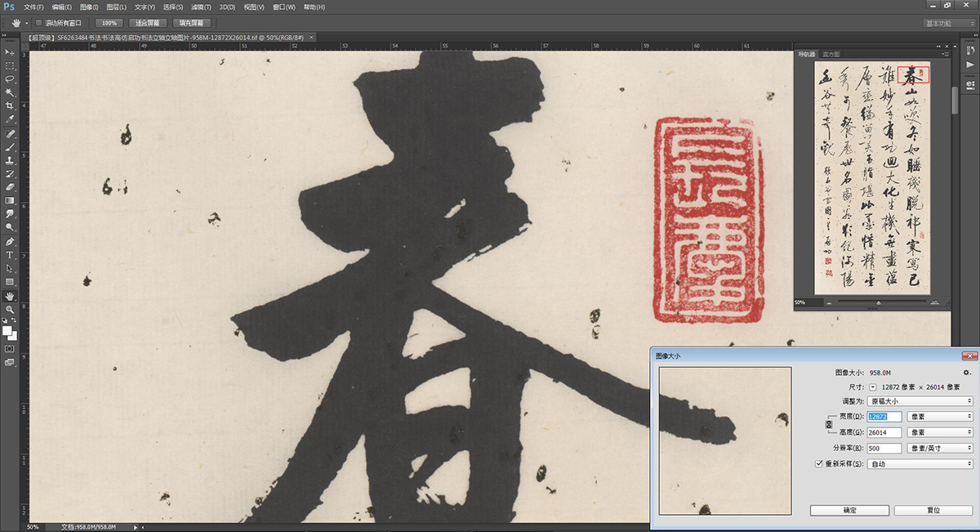Click the 适合屏幕 button
The width and height of the screenshot is (980, 532).
coord(148,23)
